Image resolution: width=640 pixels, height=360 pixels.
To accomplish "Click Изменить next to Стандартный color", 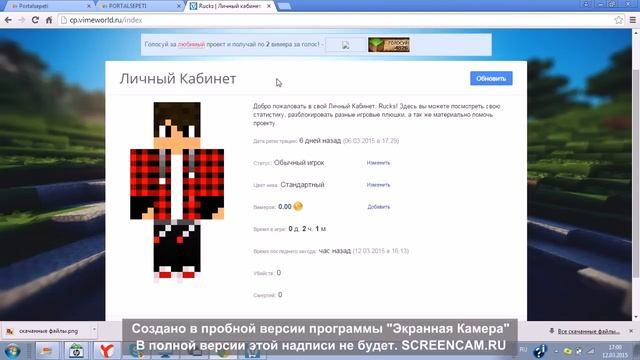I will pos(378,185).
